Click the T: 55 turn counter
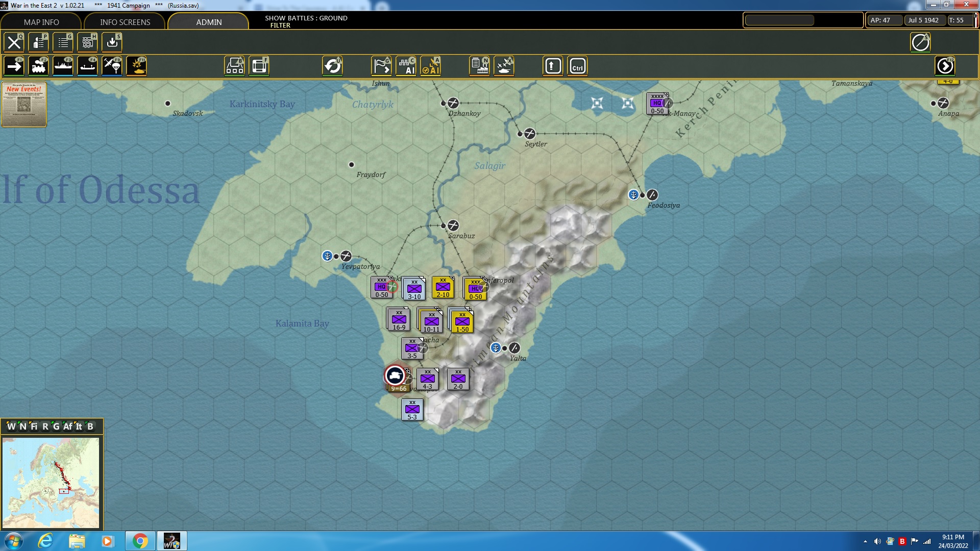980x551 pixels. point(959,20)
